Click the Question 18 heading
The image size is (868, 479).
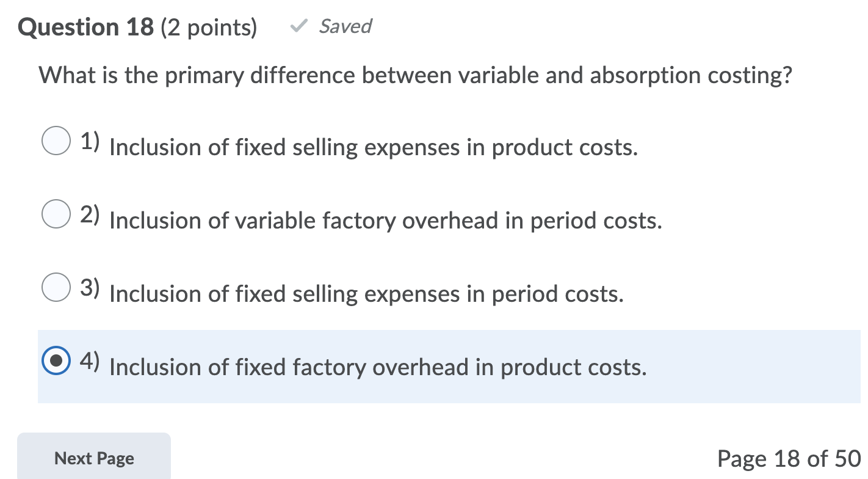click(84, 26)
